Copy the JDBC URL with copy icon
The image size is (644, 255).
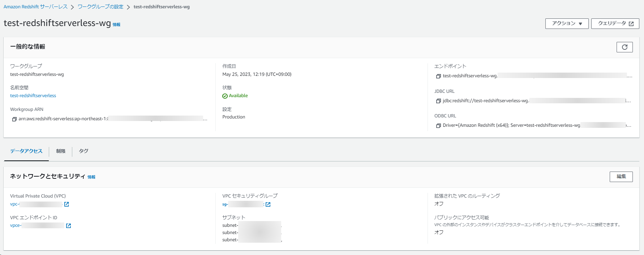coord(438,101)
